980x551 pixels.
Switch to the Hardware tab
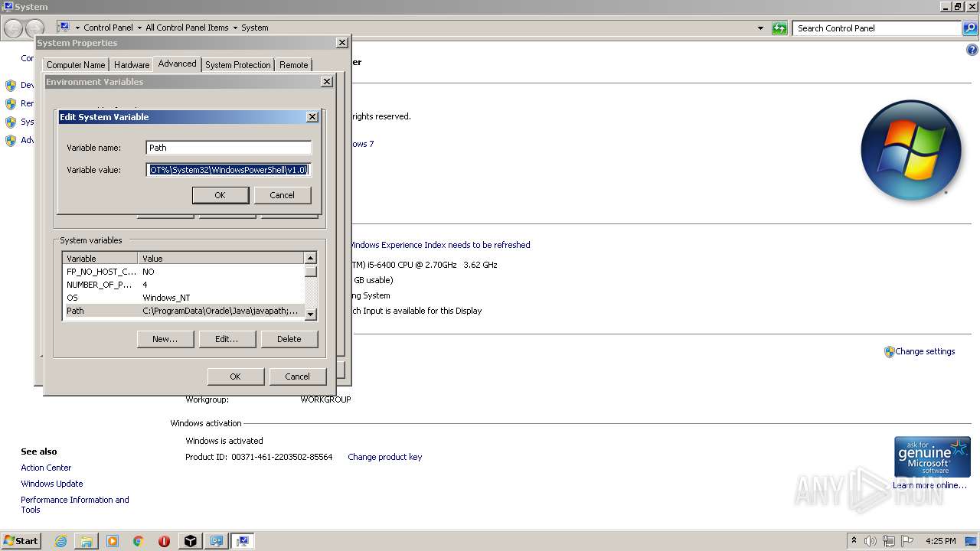click(132, 65)
